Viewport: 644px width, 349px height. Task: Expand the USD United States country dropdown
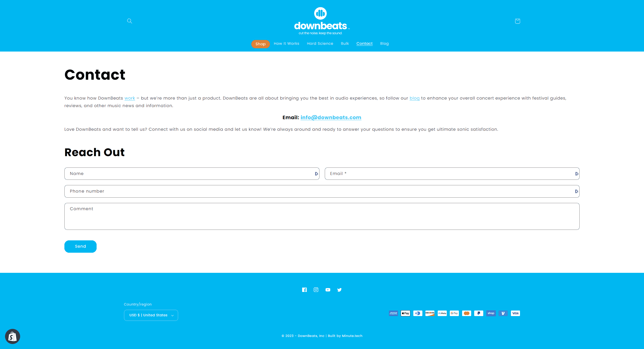click(151, 315)
